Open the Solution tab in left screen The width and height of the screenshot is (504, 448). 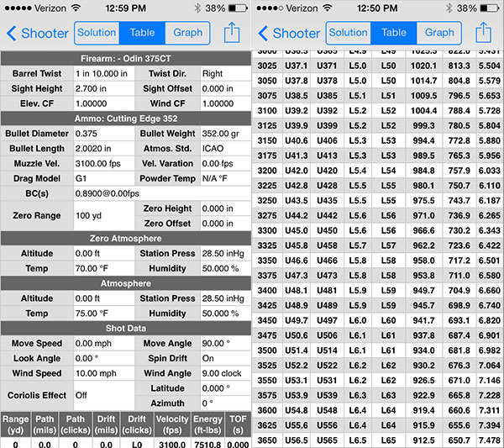click(x=97, y=33)
